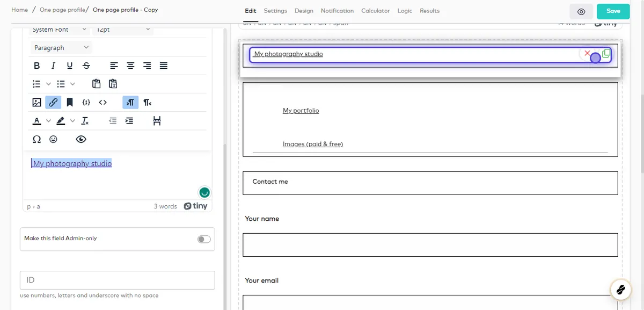Screen dimensions: 644x310
Task: Open the Design tab
Action: (304, 11)
